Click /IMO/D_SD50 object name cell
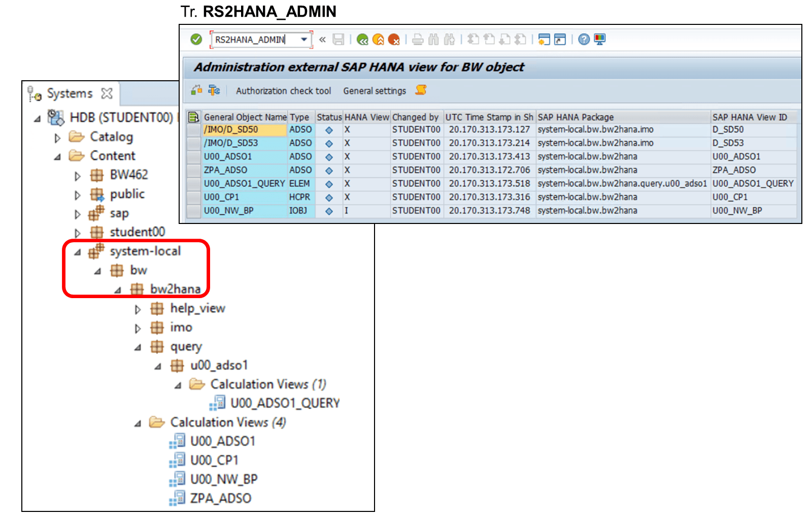Screen dimensions: 812x517 coord(245,130)
